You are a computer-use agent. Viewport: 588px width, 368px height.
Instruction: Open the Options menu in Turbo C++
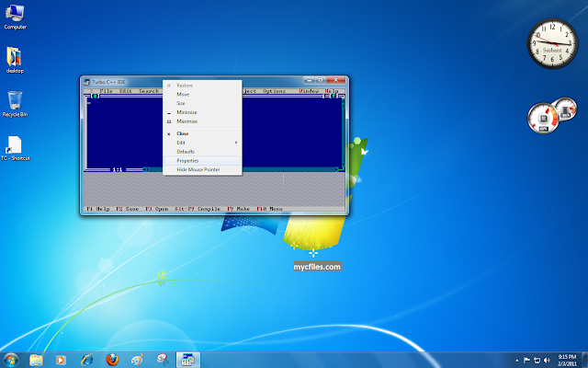pyautogui.click(x=274, y=91)
